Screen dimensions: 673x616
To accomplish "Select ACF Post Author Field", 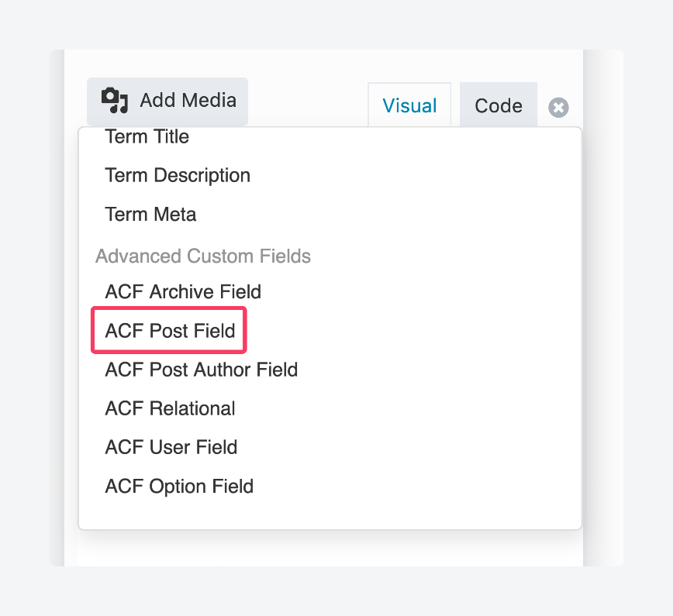I will click(202, 370).
